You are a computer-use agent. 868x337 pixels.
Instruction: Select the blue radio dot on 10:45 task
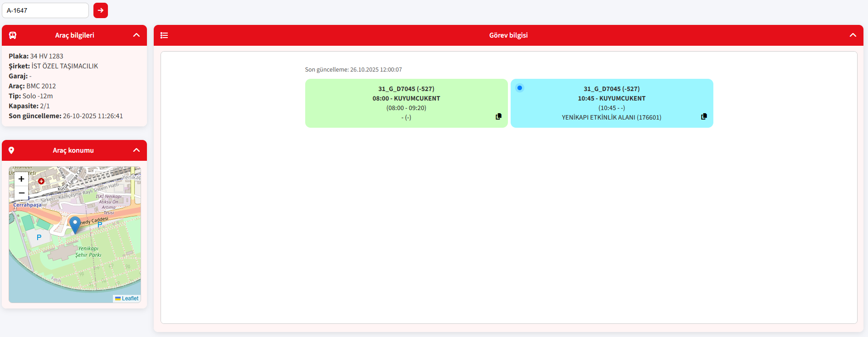pos(520,88)
